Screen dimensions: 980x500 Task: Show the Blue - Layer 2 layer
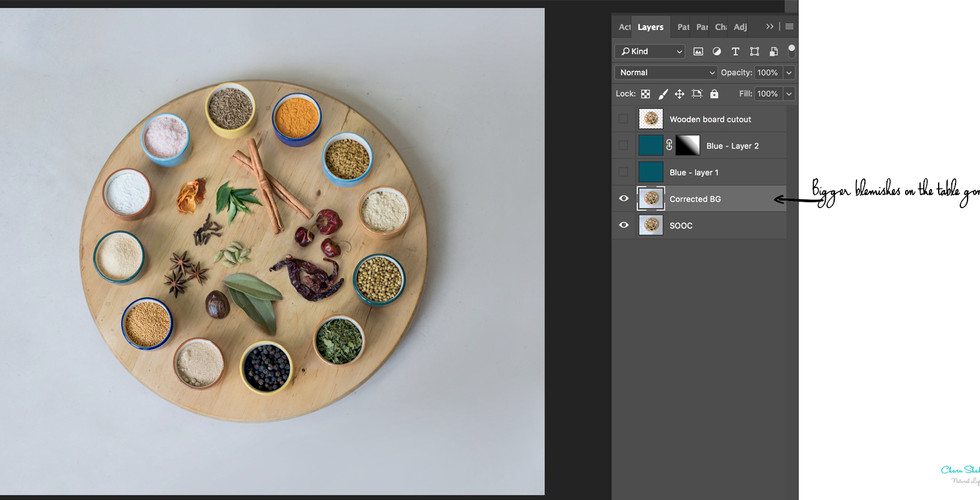click(623, 146)
